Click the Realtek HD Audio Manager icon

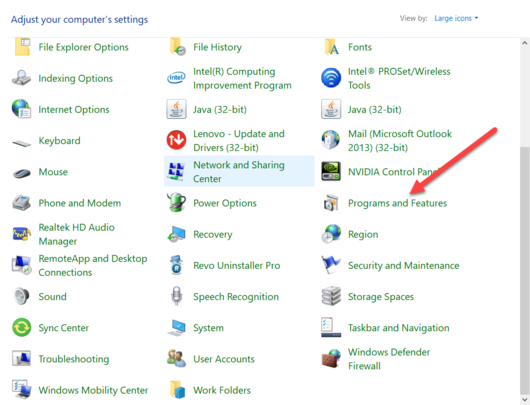pos(22,234)
